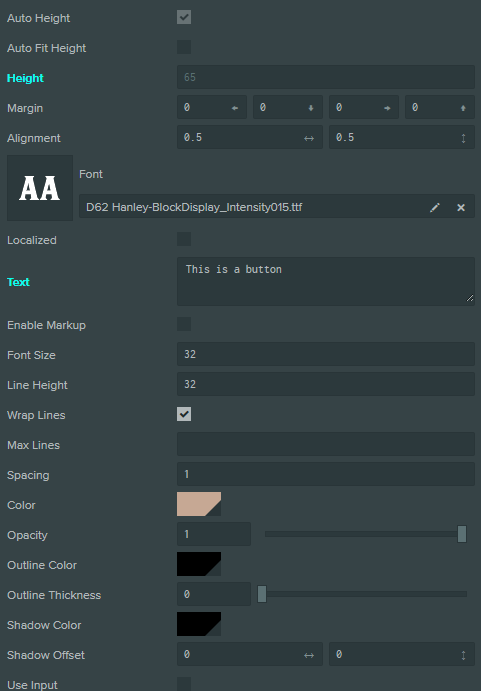Click the bottom margin input field
The image size is (481, 691).
(288, 107)
